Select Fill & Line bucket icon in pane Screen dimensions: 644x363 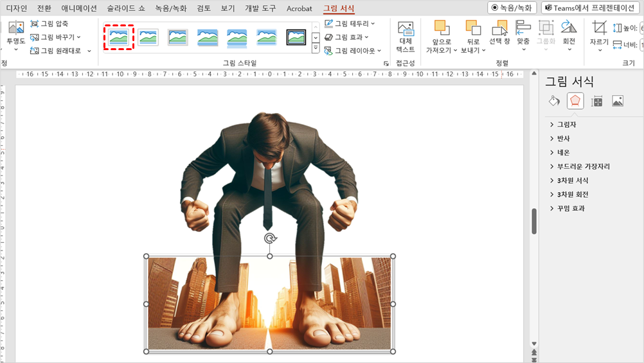(x=554, y=101)
